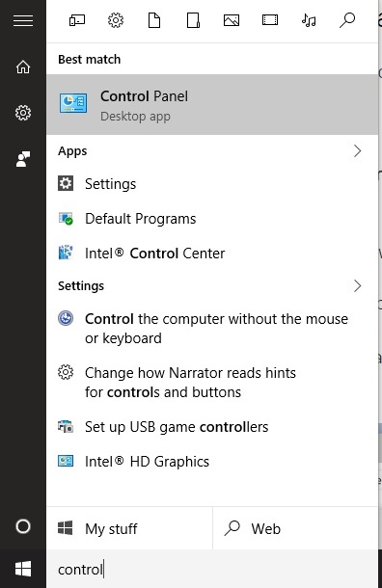Click the Intel HD Graphics icon
Screen dimensions: 382x588
[x=66, y=461]
